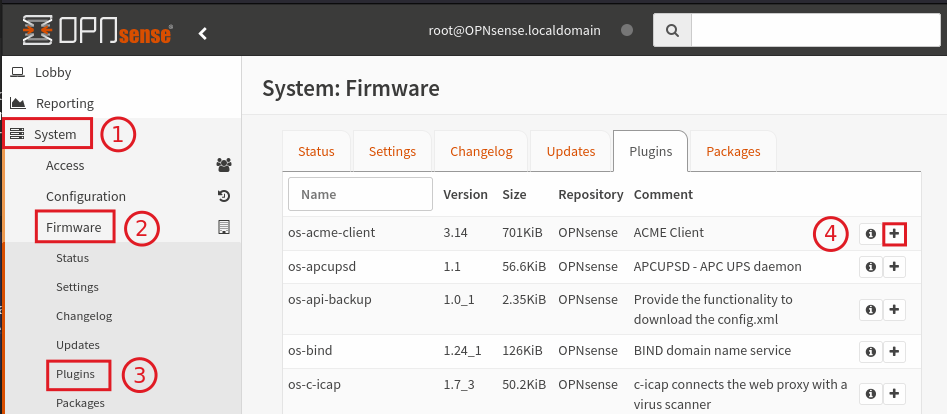Open Settings in sidebar Firmware menu
This screenshot has width=947, height=414.
[77, 287]
